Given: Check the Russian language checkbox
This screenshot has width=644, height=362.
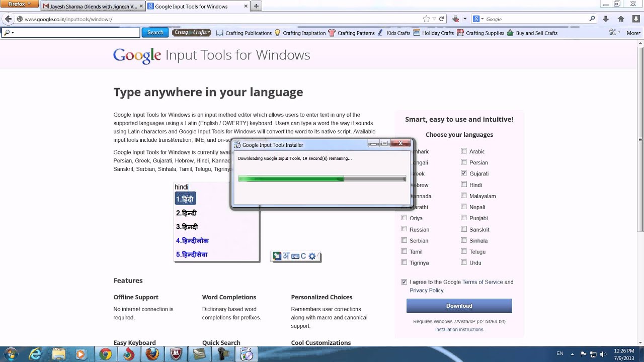Looking at the screenshot, I should coord(404,229).
